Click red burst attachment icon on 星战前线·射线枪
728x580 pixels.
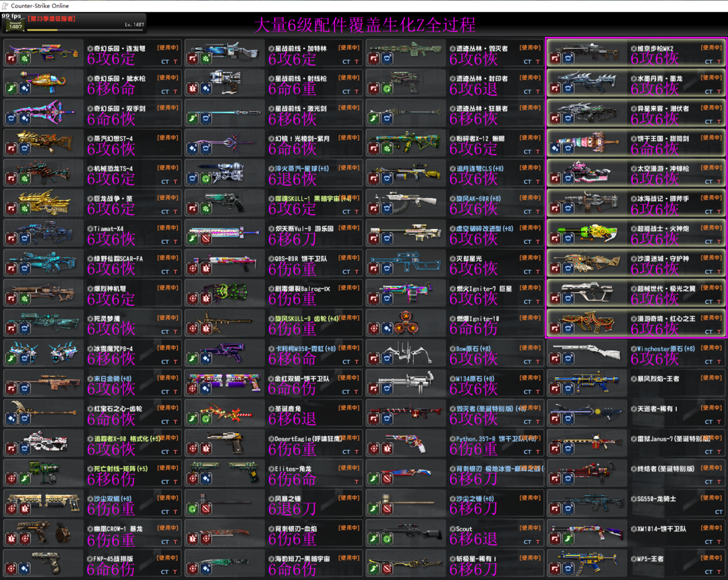[x=193, y=89]
